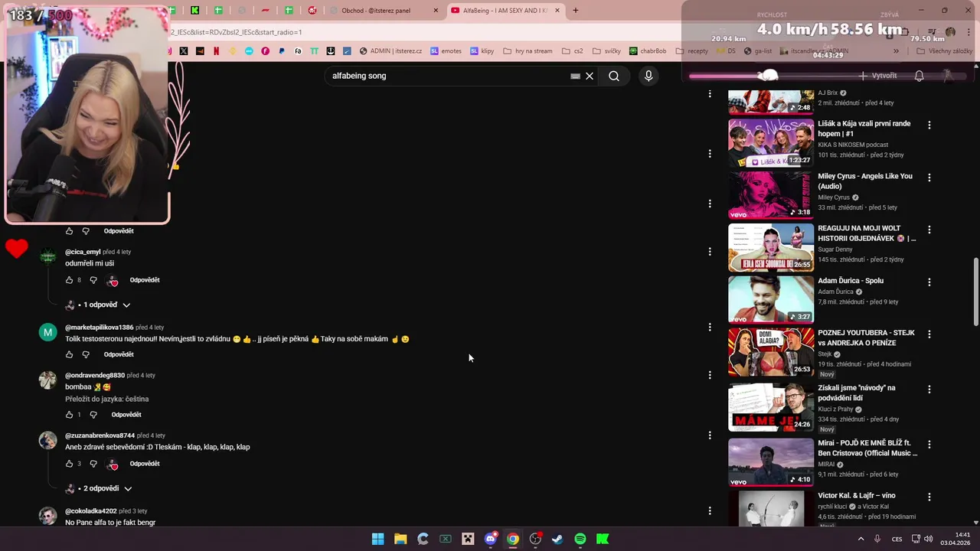Open green Kick icon in taskbar
This screenshot has height=551, width=980.
(x=603, y=539)
